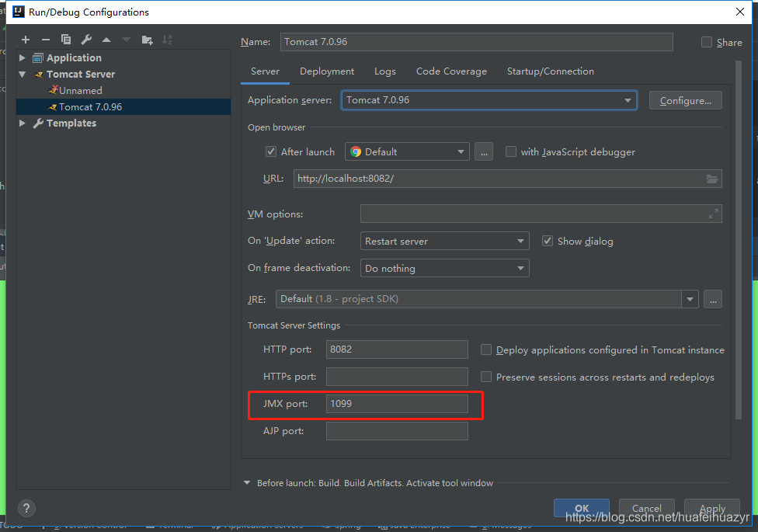Switch to the Deployment tab

click(327, 71)
